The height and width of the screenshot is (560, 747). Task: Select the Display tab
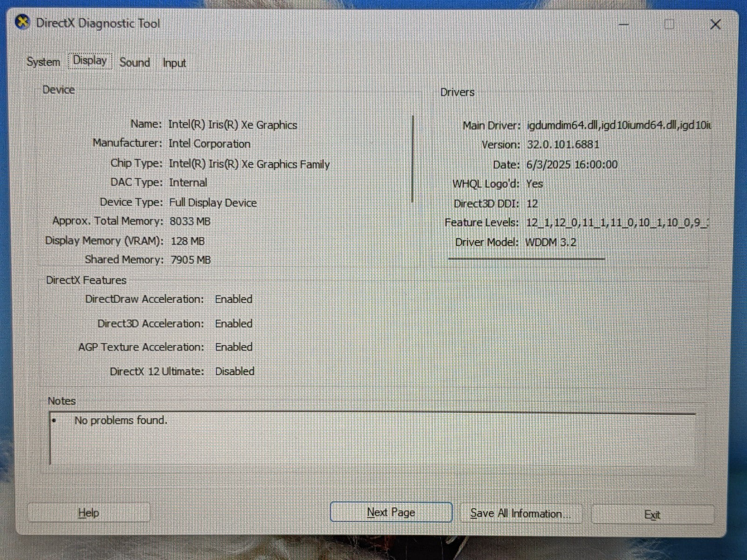tap(90, 61)
